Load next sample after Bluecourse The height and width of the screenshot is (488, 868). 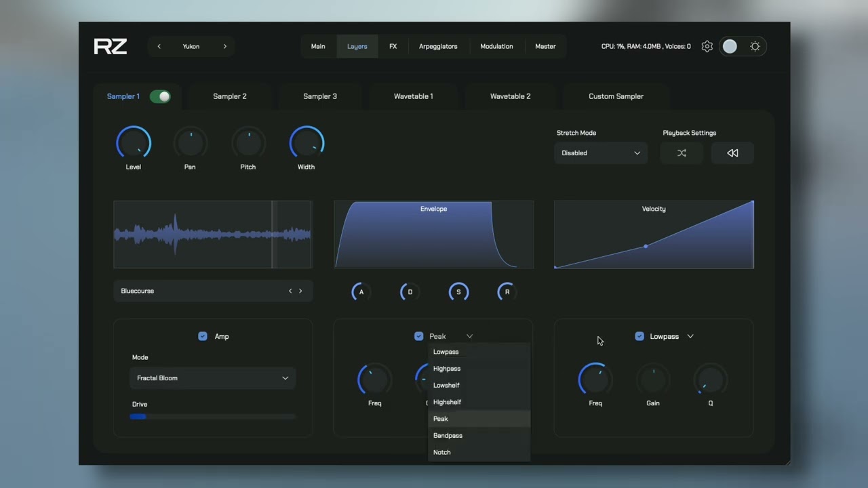point(300,291)
